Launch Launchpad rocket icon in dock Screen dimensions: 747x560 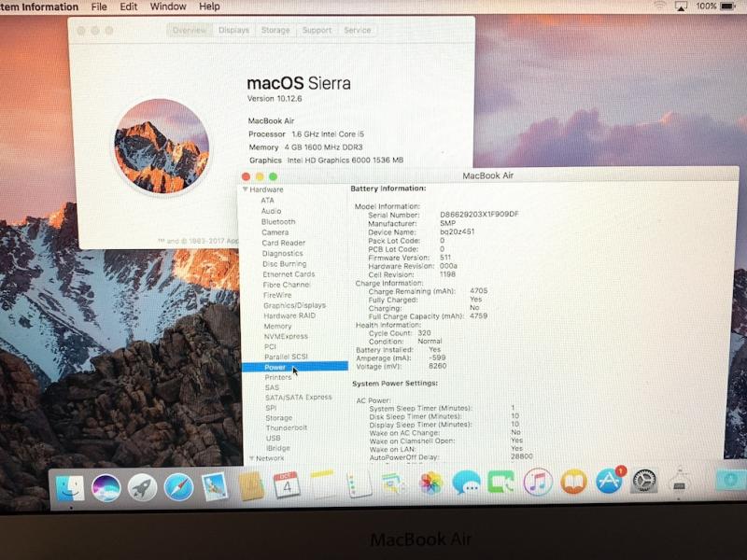pos(142,486)
